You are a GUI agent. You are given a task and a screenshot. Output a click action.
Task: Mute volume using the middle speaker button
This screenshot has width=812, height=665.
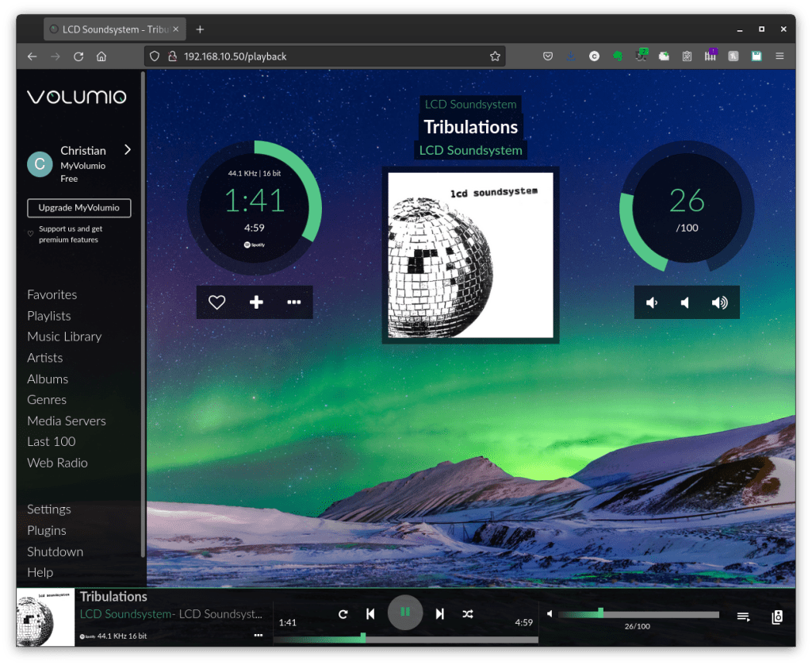tap(685, 302)
